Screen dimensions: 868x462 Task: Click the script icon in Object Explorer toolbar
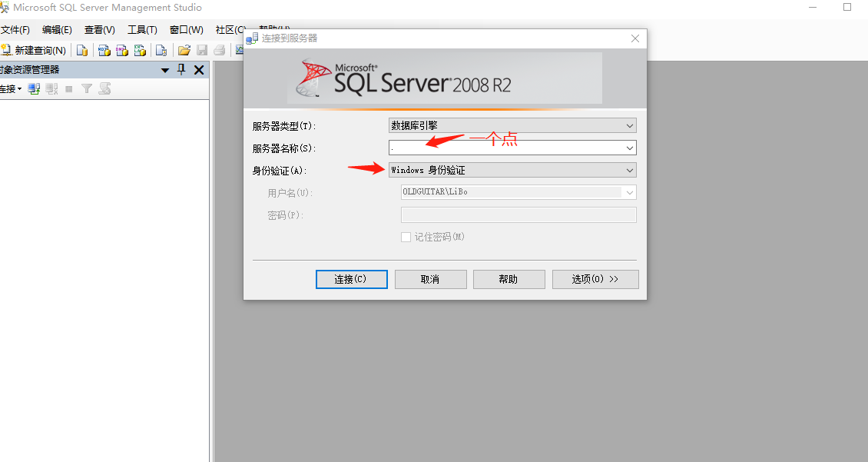tap(104, 88)
